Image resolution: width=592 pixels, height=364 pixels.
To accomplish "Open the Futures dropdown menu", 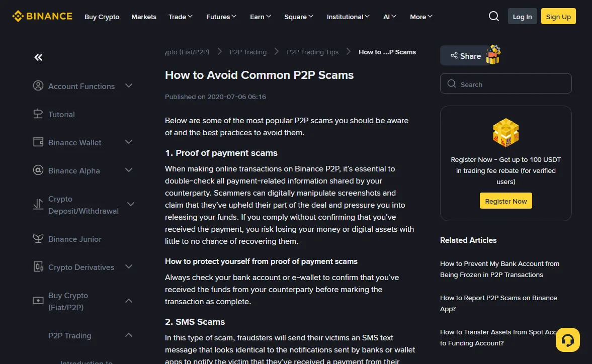I will pos(221,17).
